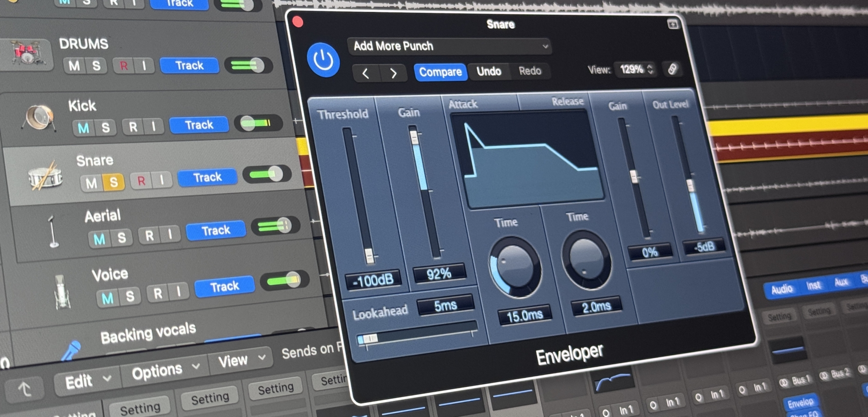Screen dimensions: 868x417
Task: Click the Kick track volume slider
Action: [258, 123]
